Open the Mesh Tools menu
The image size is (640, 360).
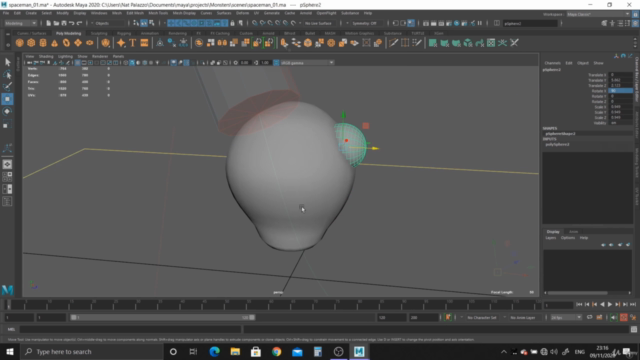pyautogui.click(x=158, y=13)
